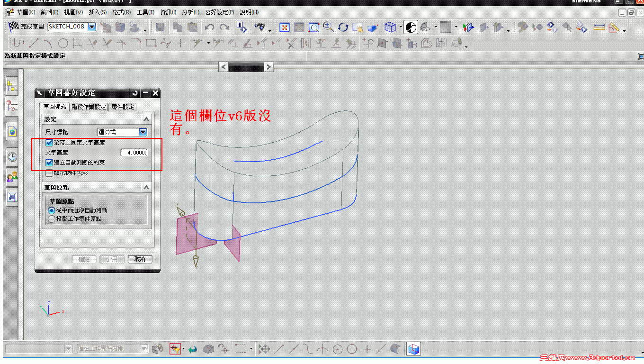Select the Line sketch tool

(33, 44)
